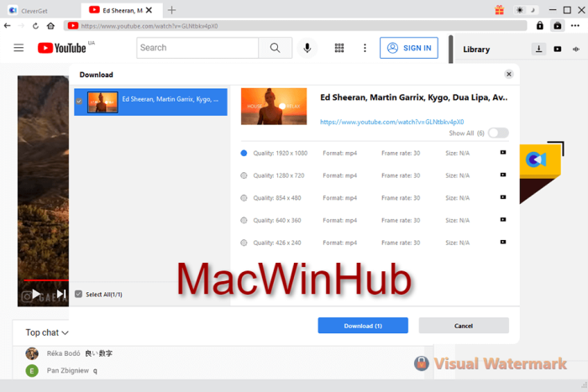Screen dimensions: 588x392
Task: Open the YouTube hamburger menu
Action: 18,48
